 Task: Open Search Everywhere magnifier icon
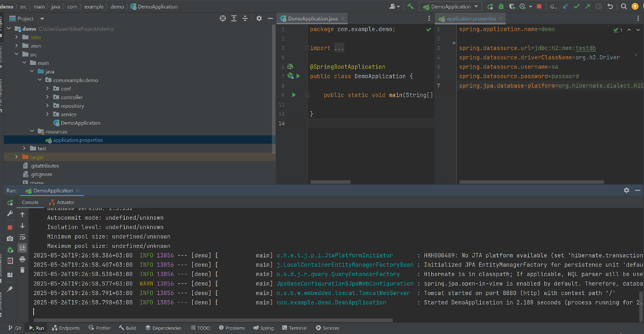click(x=624, y=6)
